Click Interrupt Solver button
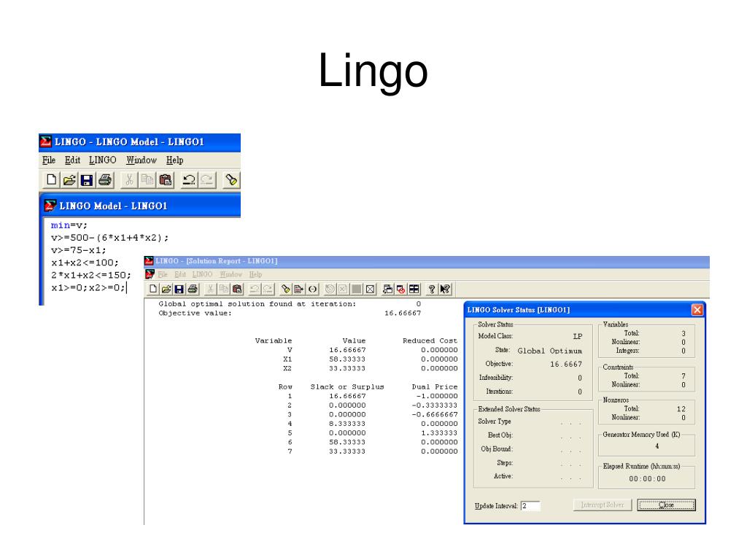 [602, 505]
